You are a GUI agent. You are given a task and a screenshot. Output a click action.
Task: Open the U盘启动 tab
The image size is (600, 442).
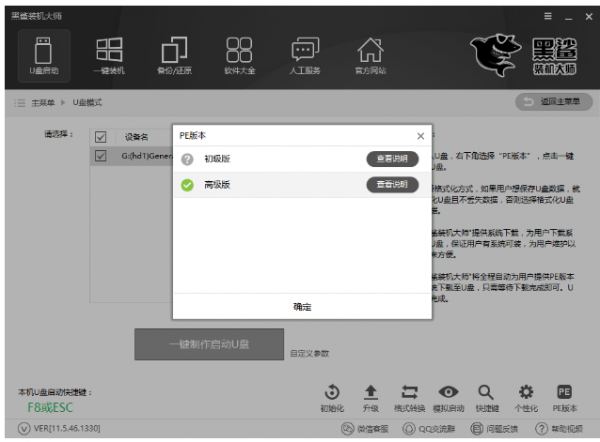(x=44, y=56)
